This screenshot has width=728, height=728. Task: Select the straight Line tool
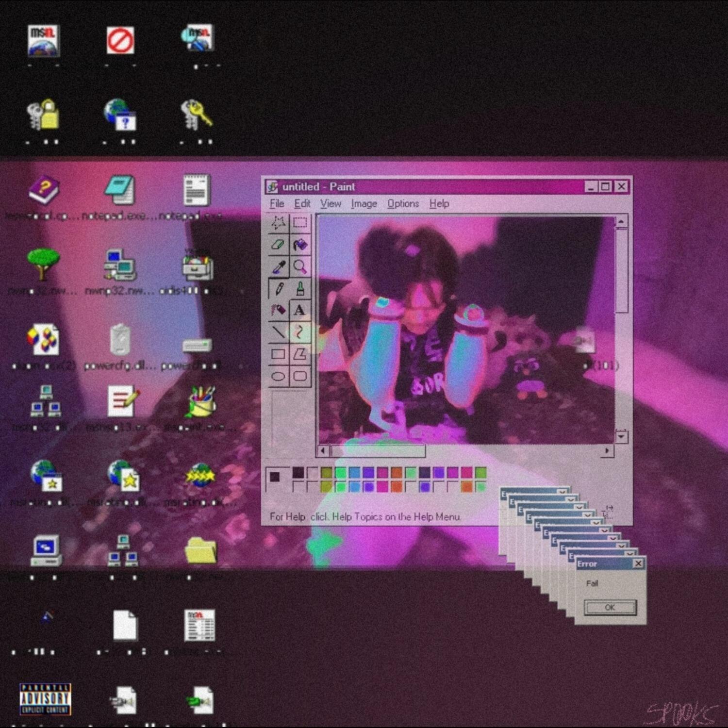[x=278, y=332]
